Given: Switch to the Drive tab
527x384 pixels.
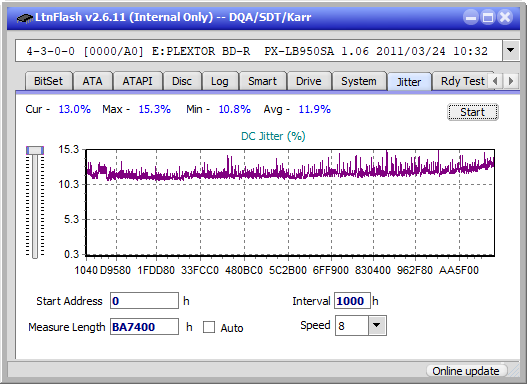Looking at the screenshot, I should pyautogui.click(x=309, y=81).
